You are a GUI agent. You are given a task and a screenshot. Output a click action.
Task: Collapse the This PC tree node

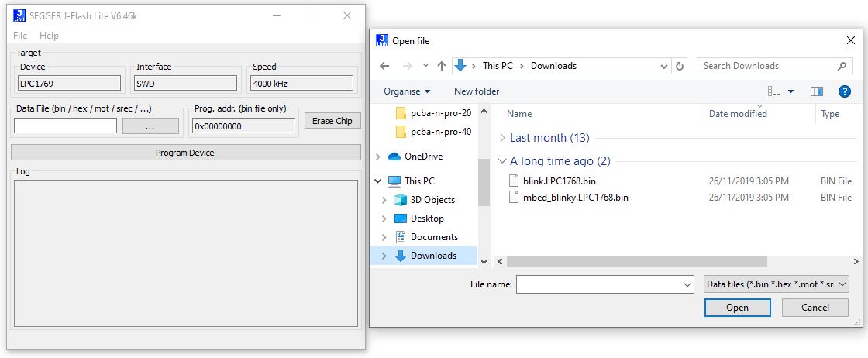[x=378, y=181]
